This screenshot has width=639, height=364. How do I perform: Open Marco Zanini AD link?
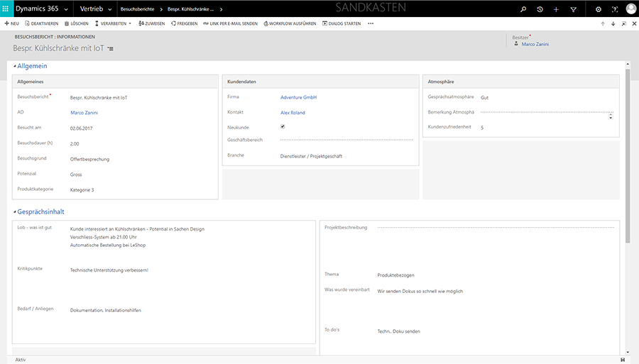pos(84,113)
